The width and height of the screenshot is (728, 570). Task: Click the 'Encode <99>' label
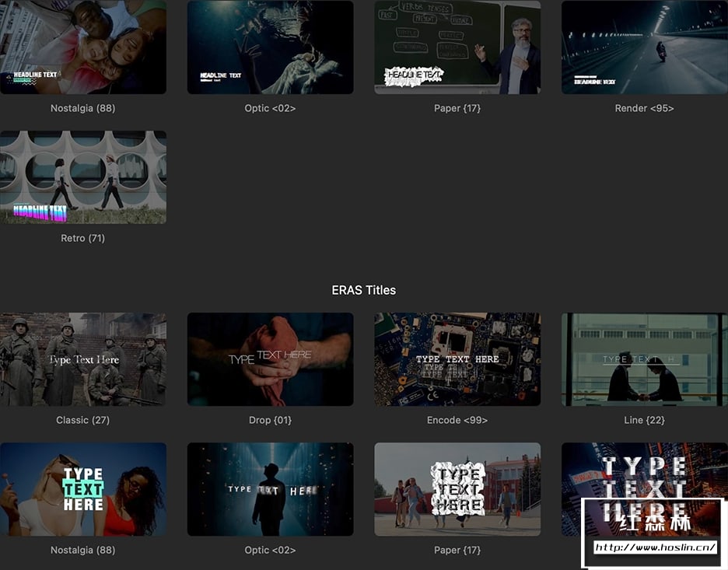tap(457, 420)
